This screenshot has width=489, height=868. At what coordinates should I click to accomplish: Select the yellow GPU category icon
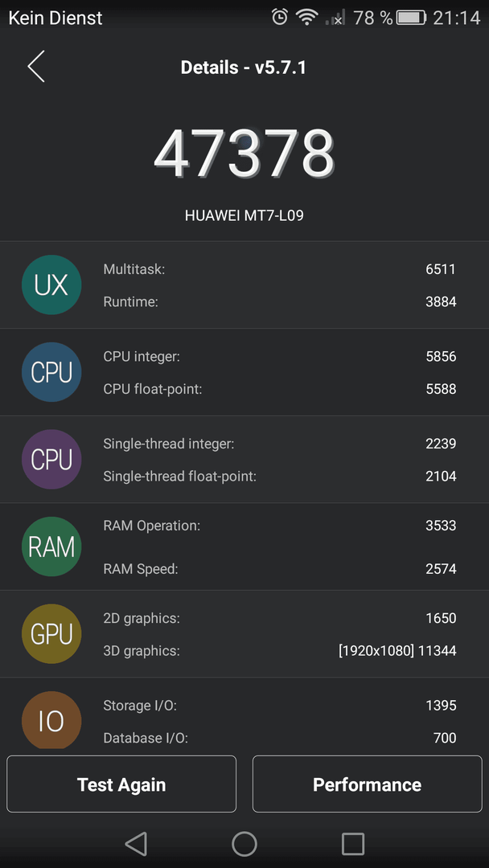[x=51, y=634]
